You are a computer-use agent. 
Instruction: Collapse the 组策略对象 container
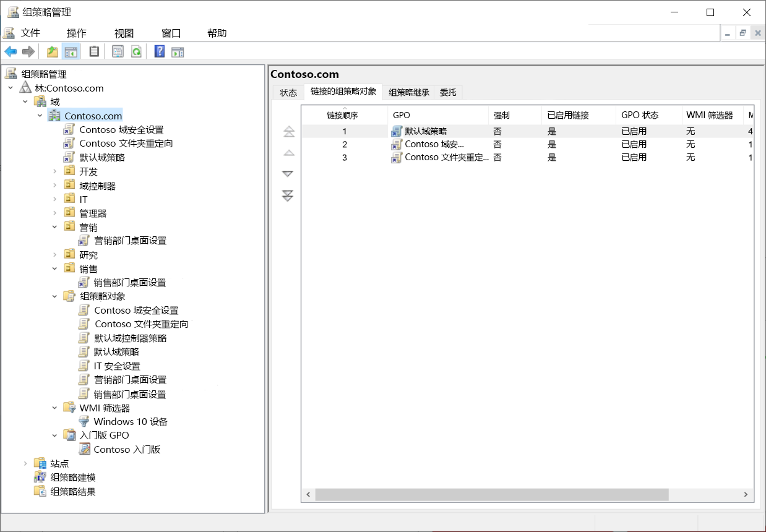55,296
